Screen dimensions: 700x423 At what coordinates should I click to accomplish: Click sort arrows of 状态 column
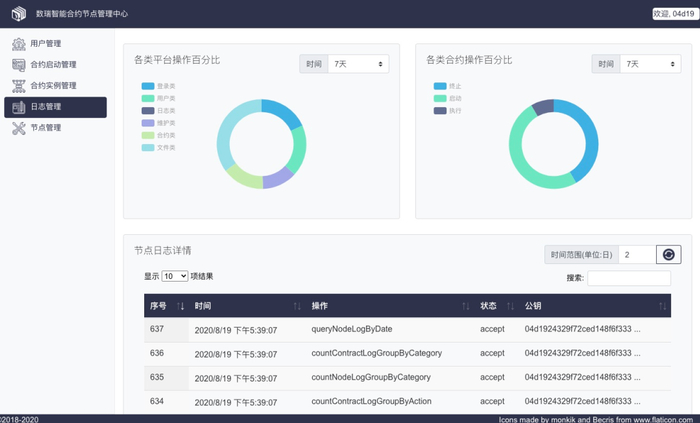pos(510,306)
